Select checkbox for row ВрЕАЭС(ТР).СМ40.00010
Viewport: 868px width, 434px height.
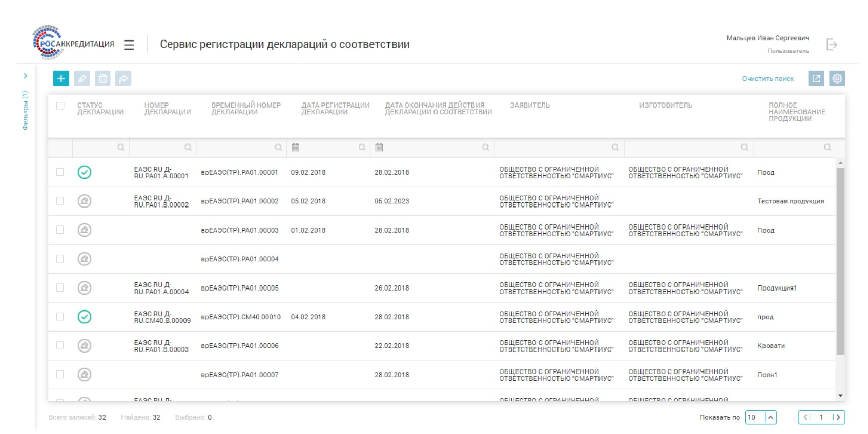tap(60, 317)
